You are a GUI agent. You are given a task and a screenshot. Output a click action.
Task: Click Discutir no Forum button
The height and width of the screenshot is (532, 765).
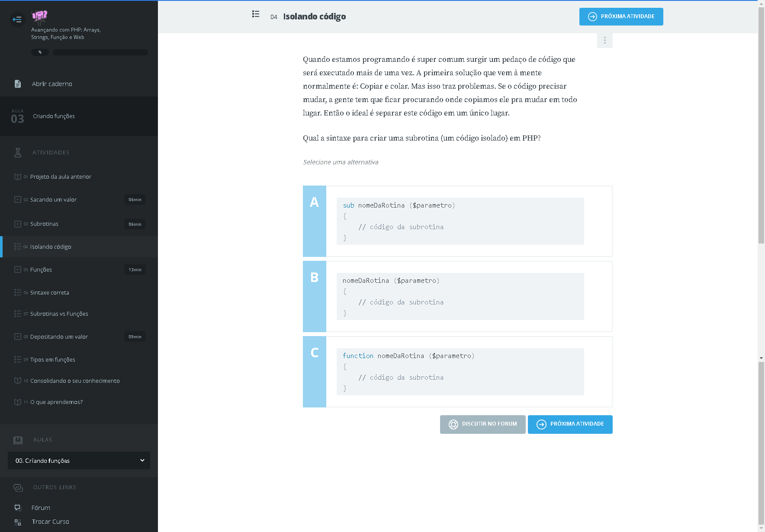[482, 424]
